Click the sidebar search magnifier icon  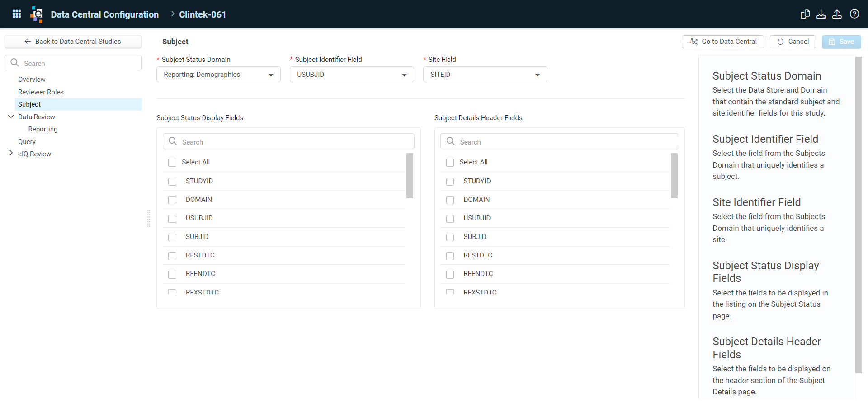pos(14,63)
